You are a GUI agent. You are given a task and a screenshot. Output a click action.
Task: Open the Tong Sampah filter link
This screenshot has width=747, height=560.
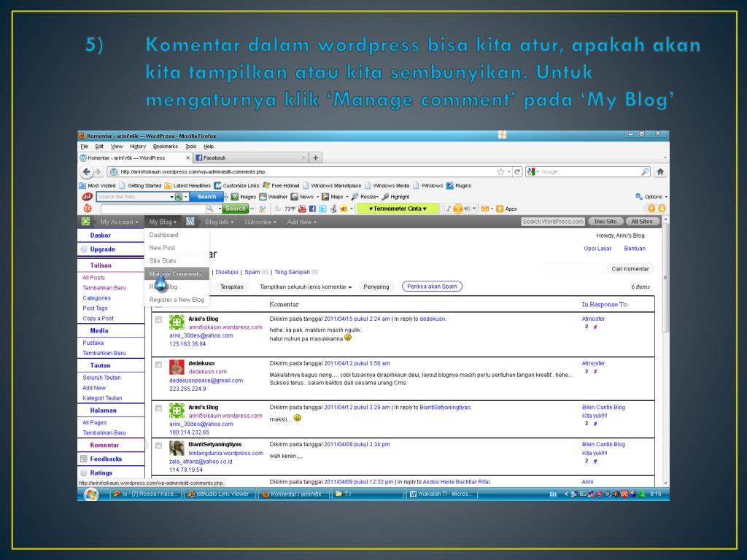(292, 273)
